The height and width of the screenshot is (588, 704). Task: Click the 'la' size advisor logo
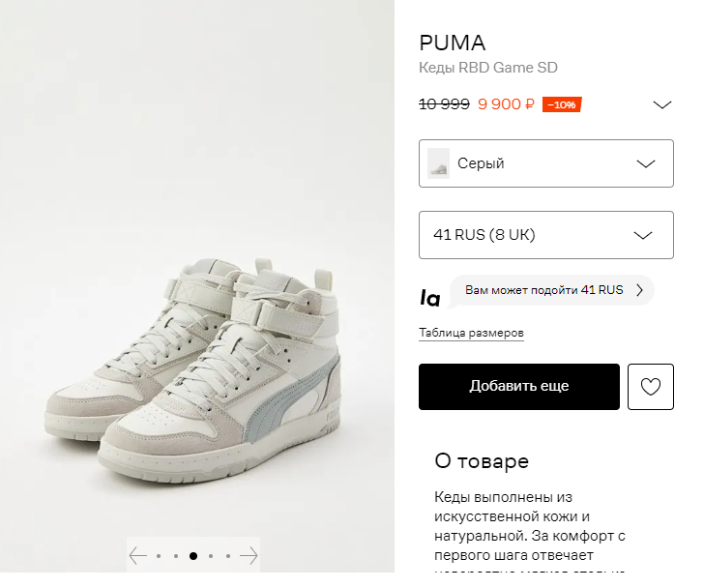(x=429, y=298)
